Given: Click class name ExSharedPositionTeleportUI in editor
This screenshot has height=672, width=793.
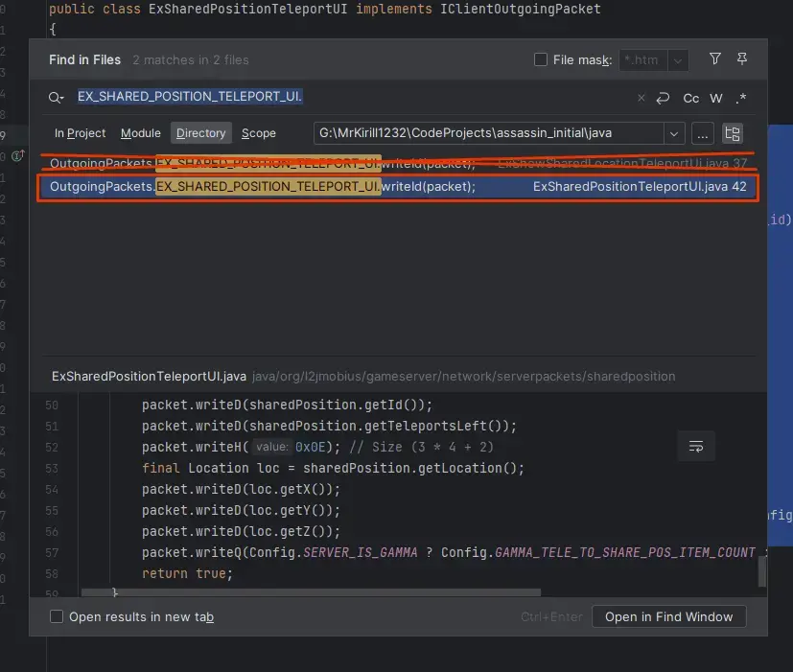Looking at the screenshot, I should pos(247,9).
